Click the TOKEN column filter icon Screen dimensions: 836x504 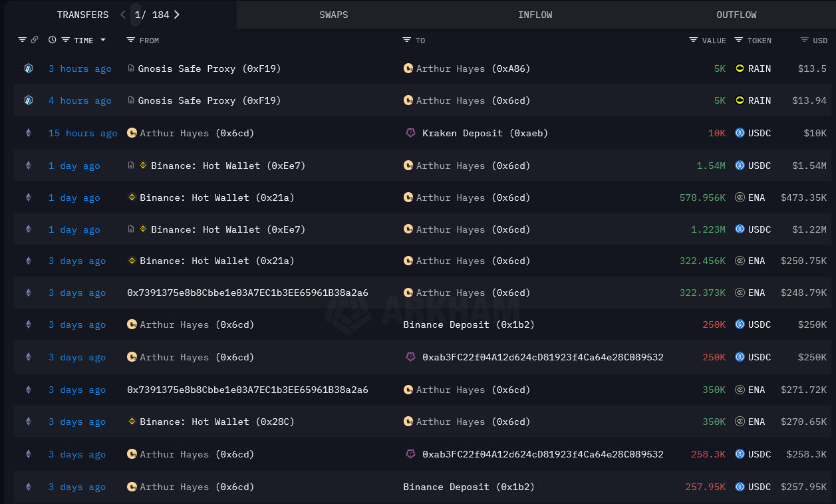[739, 40]
